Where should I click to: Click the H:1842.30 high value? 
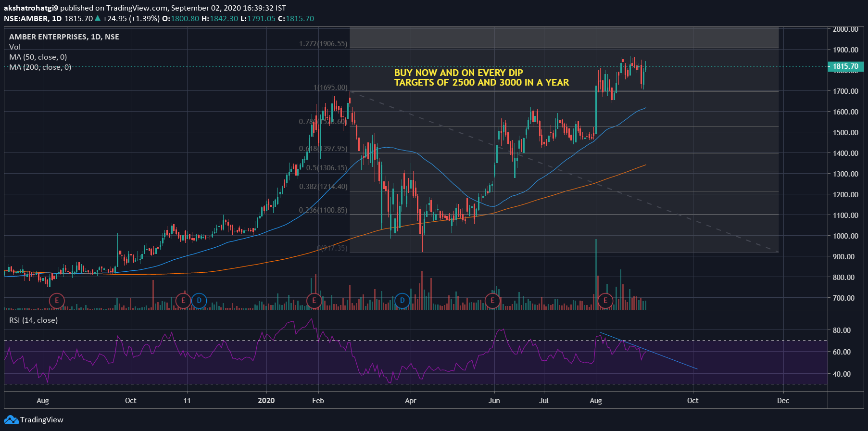tap(220, 18)
